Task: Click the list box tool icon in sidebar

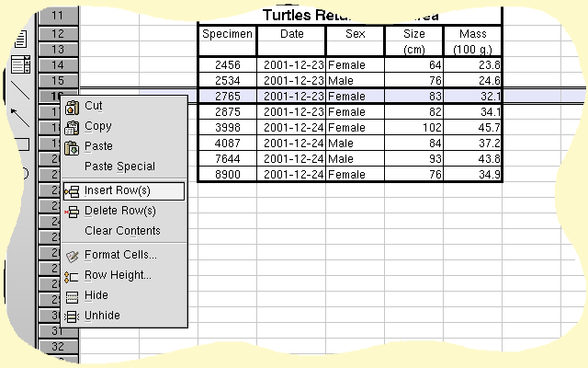Action: click(20, 64)
